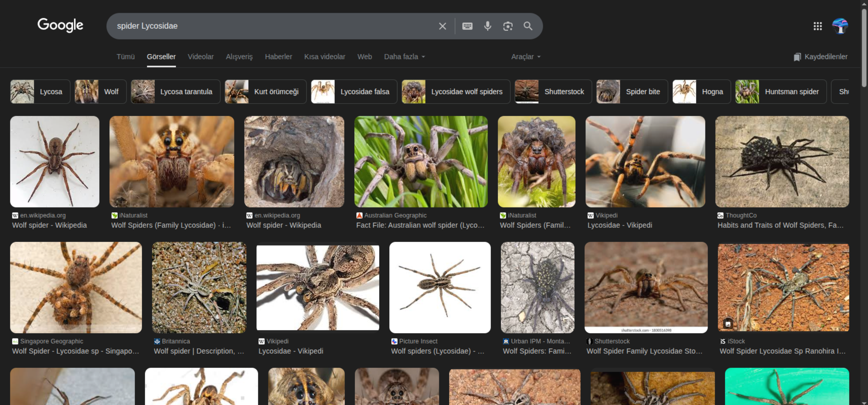Open the Australian Geographic wolf spider link
This screenshot has width=868, height=405.
[420, 225]
